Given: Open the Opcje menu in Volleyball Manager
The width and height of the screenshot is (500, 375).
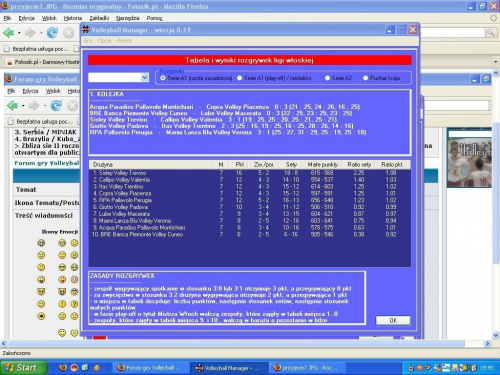Looking at the screenshot, I should point(105,41).
